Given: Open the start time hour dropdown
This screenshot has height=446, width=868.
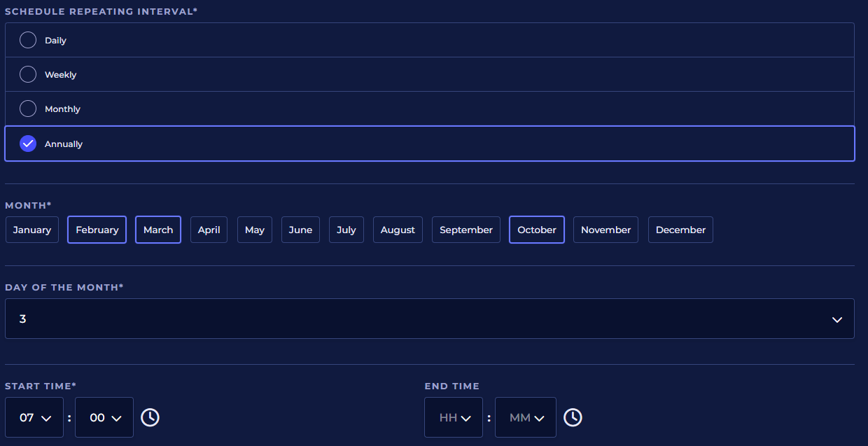Looking at the screenshot, I should pyautogui.click(x=35, y=418).
